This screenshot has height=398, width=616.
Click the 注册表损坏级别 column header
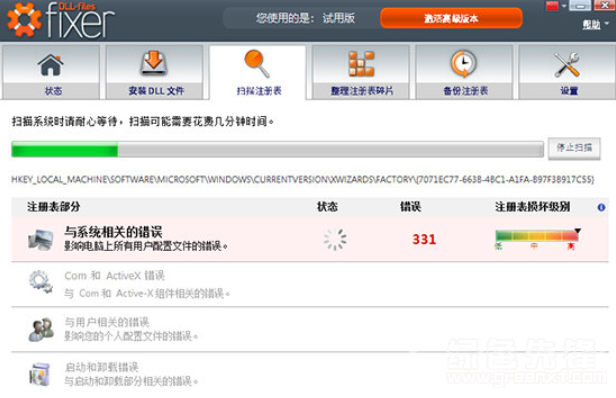(x=532, y=207)
